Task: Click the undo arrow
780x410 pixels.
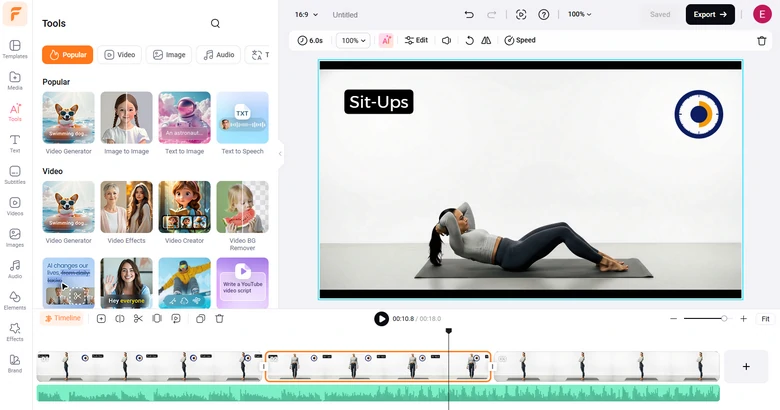Action: click(469, 14)
